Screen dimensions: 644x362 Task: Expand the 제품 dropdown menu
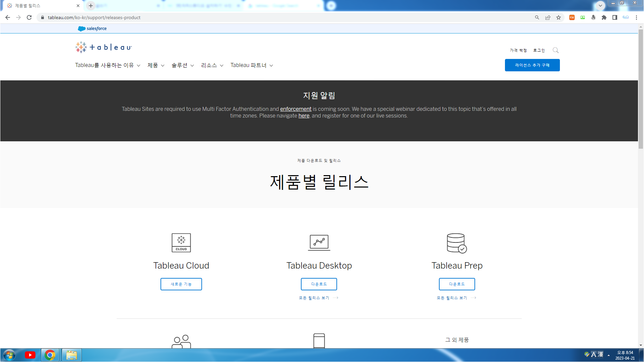[x=156, y=65]
